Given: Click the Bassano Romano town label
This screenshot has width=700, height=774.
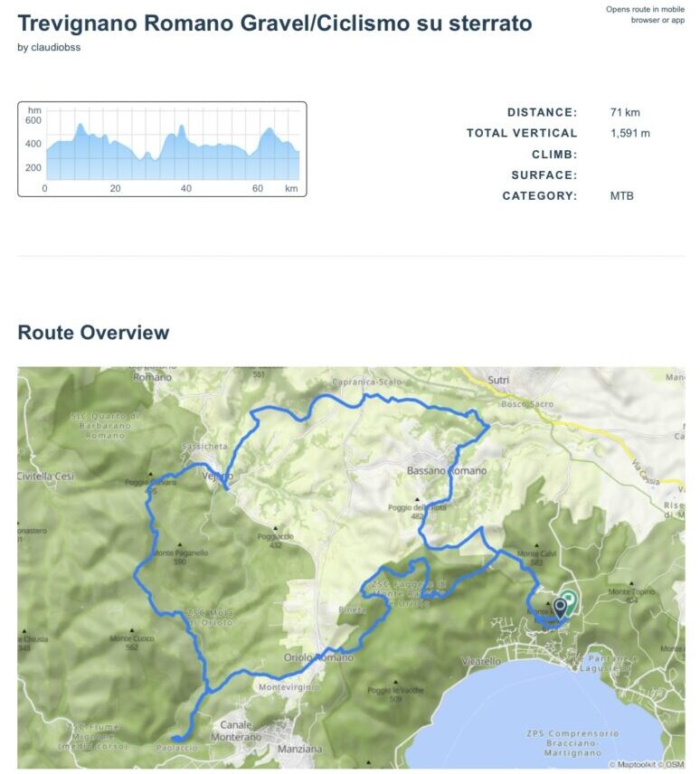Looking at the screenshot, I should pyautogui.click(x=447, y=471).
